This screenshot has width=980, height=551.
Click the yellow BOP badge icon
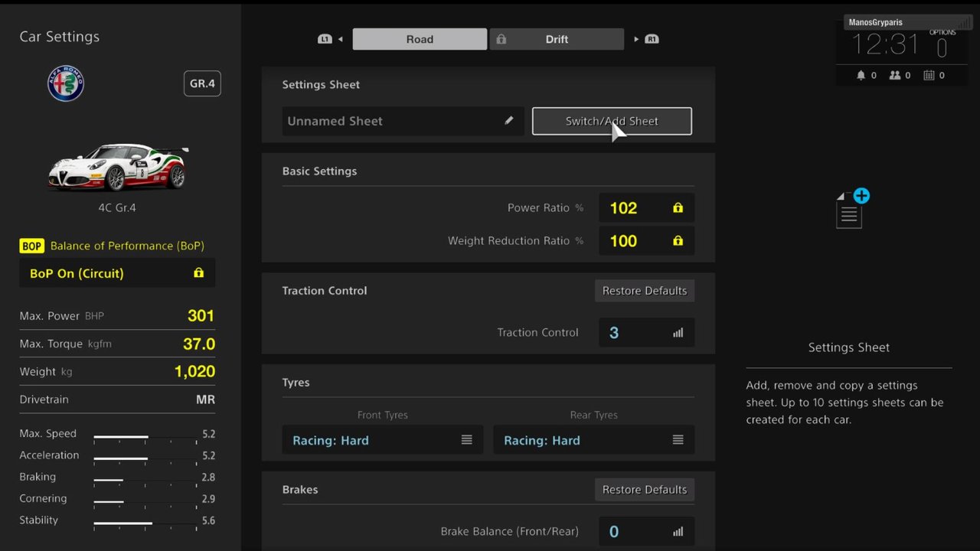[x=32, y=246]
